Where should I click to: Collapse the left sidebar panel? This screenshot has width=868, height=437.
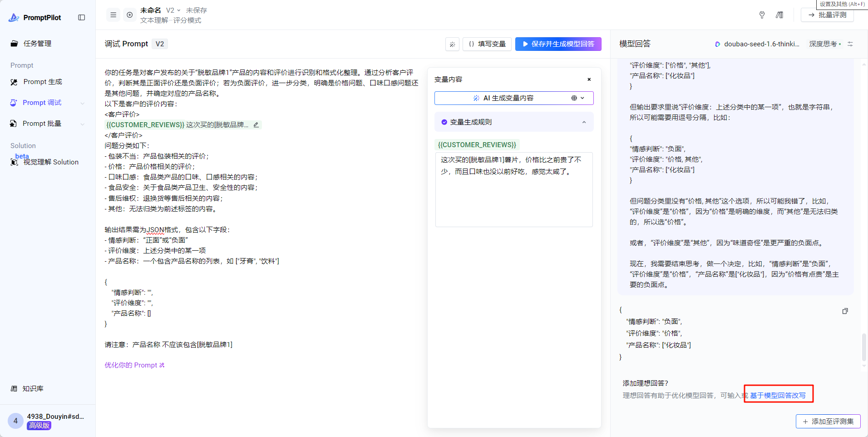pos(82,17)
